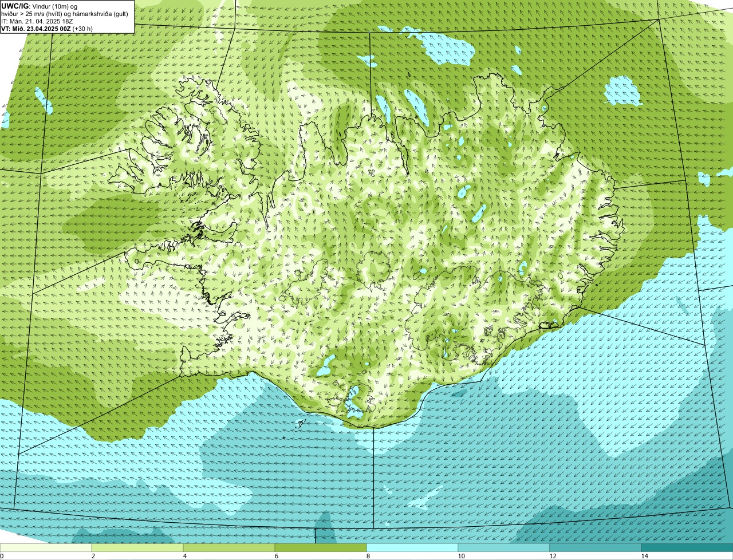
Task: Click the legend label "14"
Action: 644,556
